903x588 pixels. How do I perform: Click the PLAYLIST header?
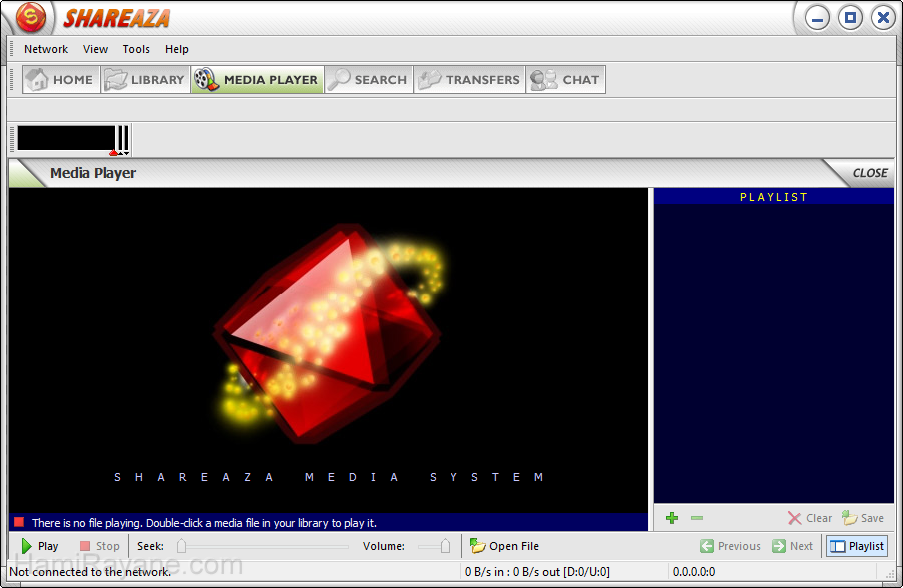tap(773, 197)
